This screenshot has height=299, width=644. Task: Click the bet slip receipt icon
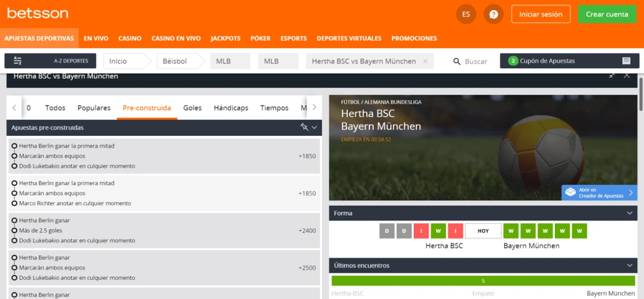626,60
